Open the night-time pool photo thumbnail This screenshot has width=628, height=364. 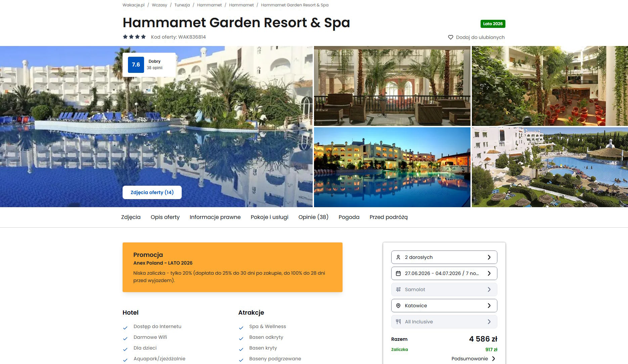pyautogui.click(x=392, y=167)
